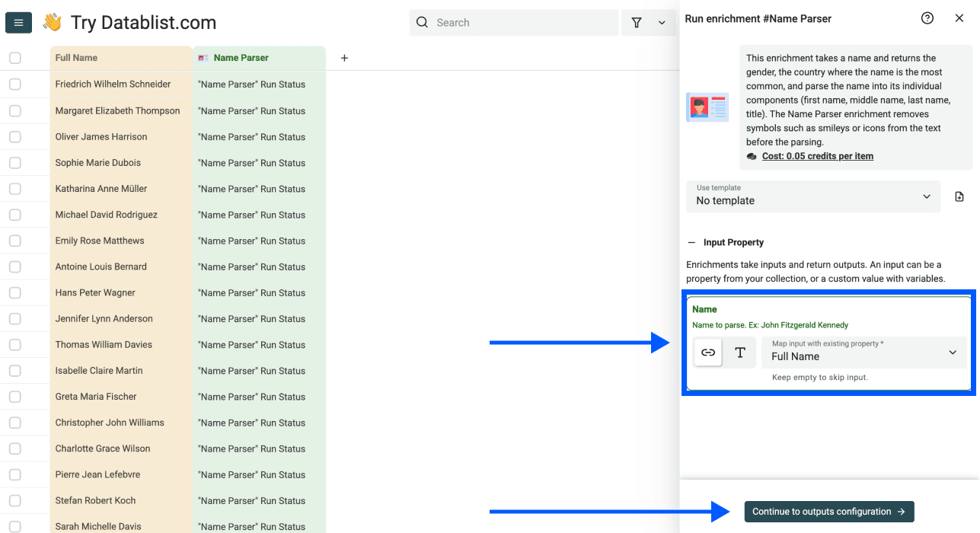Select the link input mode for Name
The image size is (980, 533).
pos(707,353)
